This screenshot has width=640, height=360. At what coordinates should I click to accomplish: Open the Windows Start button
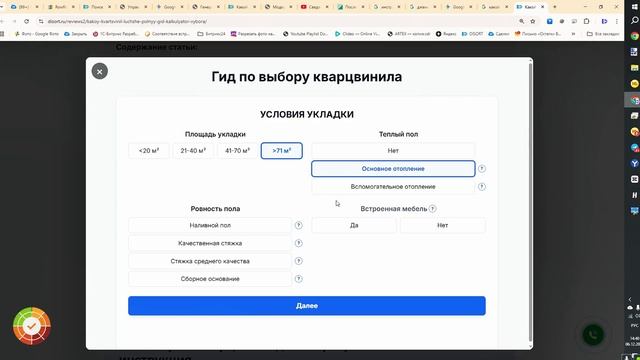pos(634,7)
